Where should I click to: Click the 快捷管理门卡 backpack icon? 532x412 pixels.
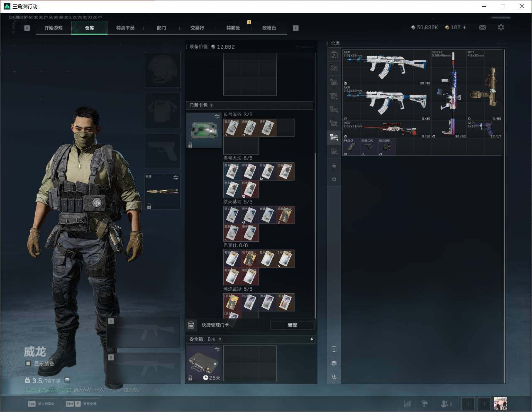pyautogui.click(x=191, y=325)
